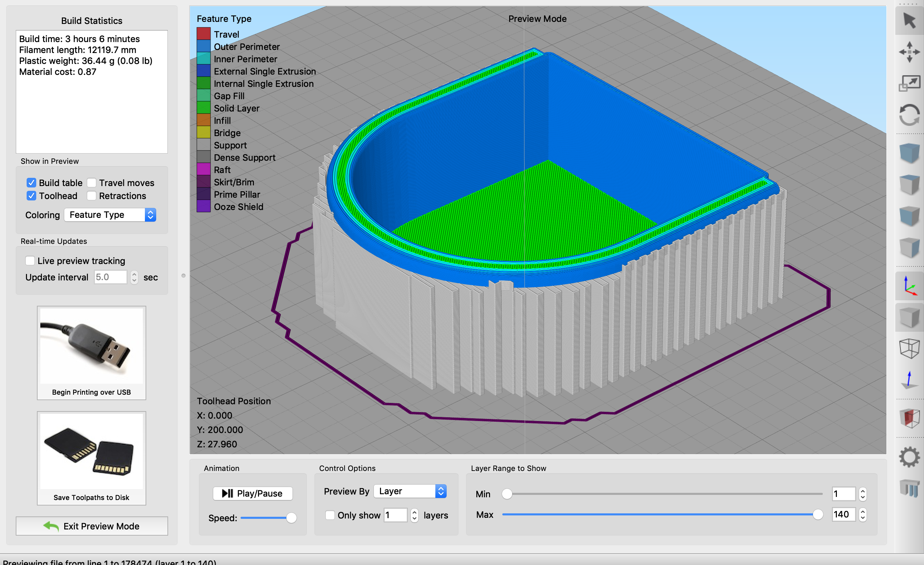Click the Raft magenta color swatch
The image size is (924, 565).
coord(204,169)
